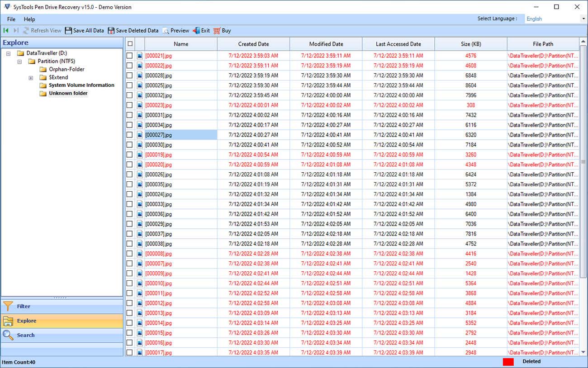Select the Unknown folder in the tree

(68, 93)
